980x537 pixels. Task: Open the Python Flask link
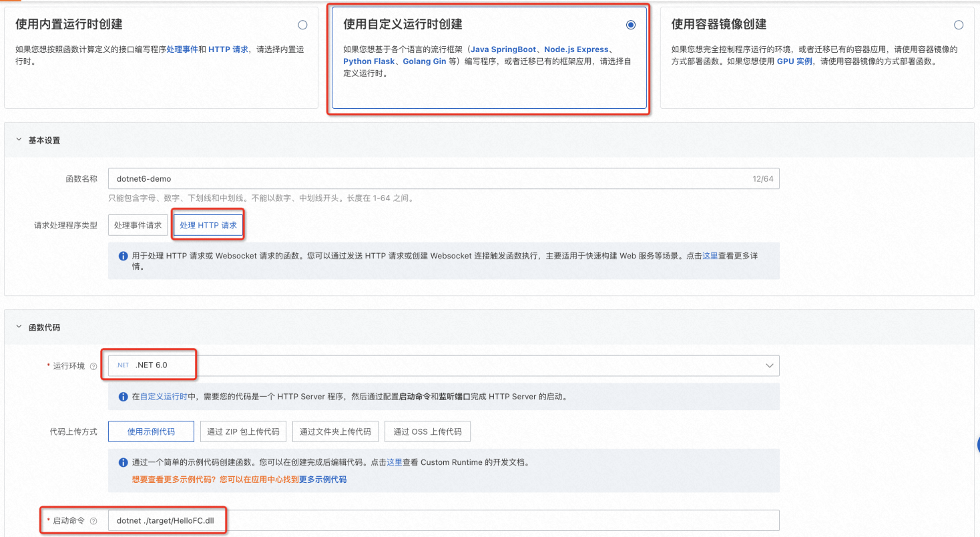tap(369, 61)
